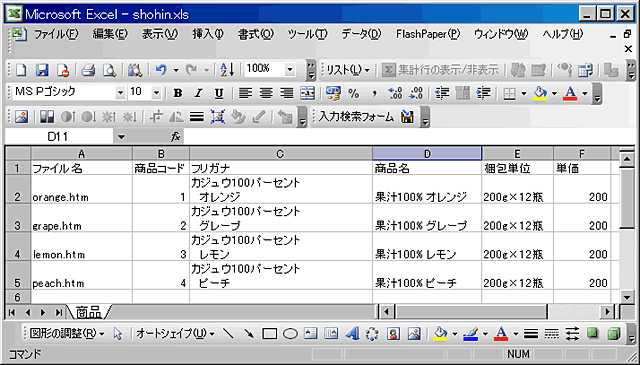Sort ascending with A-Z icon
Image resolution: width=640 pixels, height=365 pixels.
227,70
